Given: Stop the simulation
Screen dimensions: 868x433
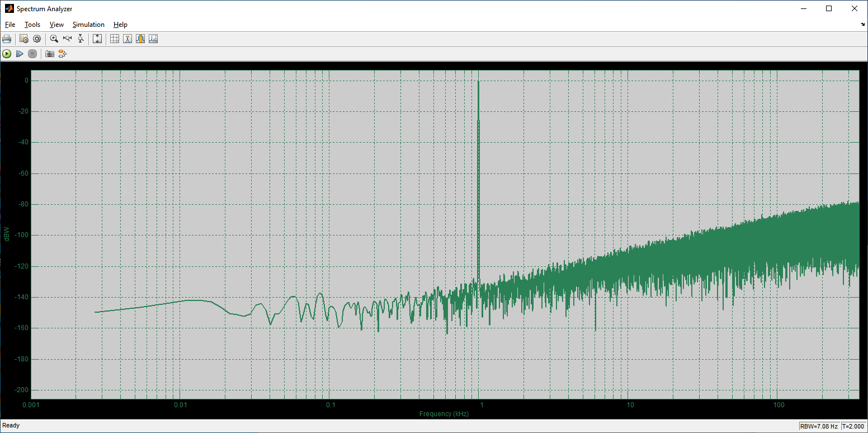Looking at the screenshot, I should [32, 54].
